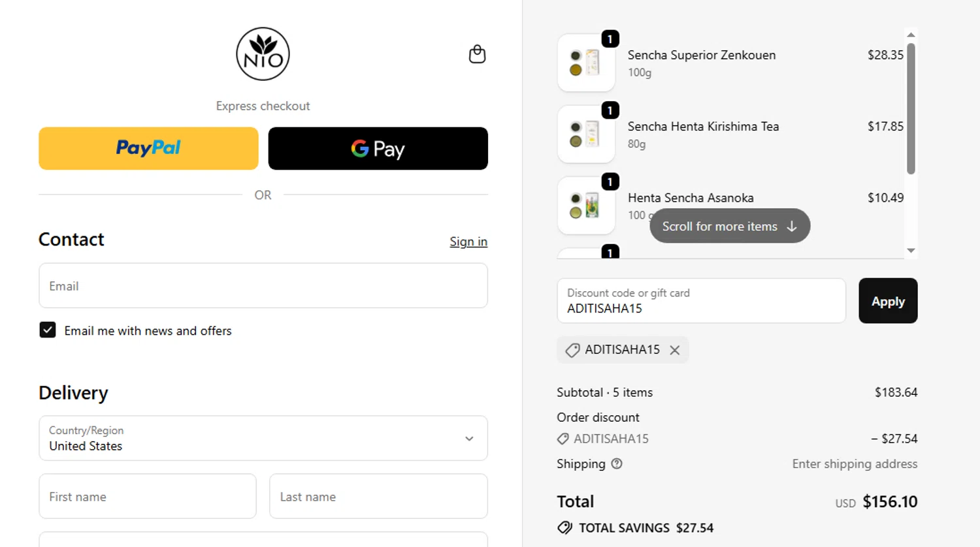Click the Delivery section heading
980x547 pixels.
coord(73,393)
